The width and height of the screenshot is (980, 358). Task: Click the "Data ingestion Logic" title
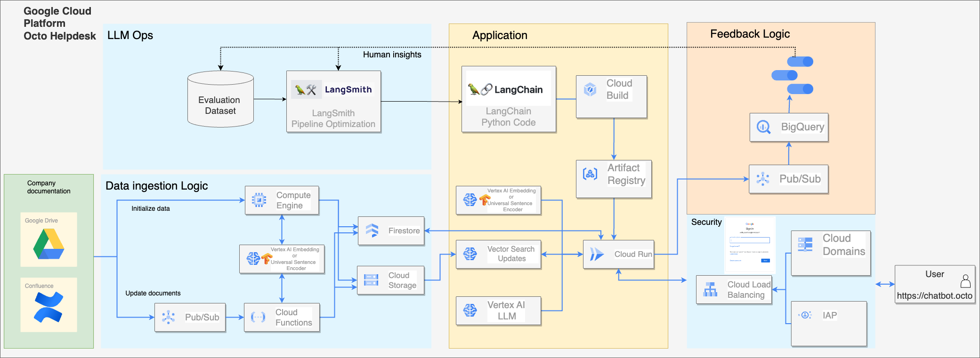[x=156, y=186]
